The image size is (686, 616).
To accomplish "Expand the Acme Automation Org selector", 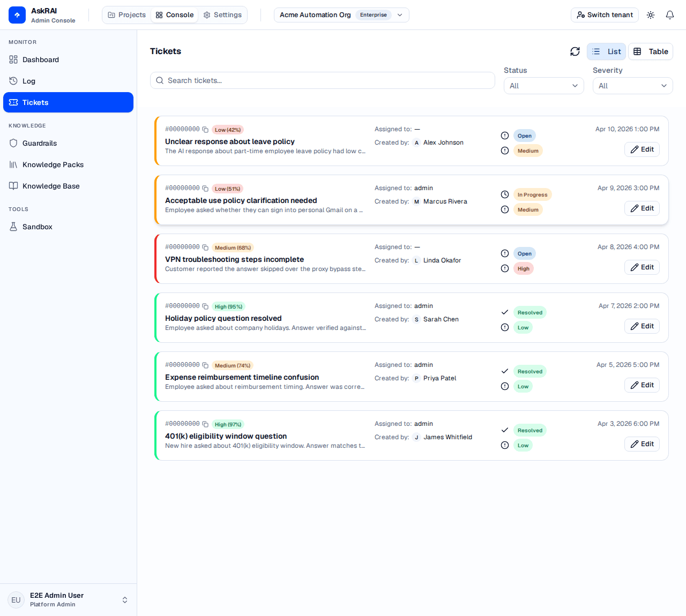I will (341, 15).
